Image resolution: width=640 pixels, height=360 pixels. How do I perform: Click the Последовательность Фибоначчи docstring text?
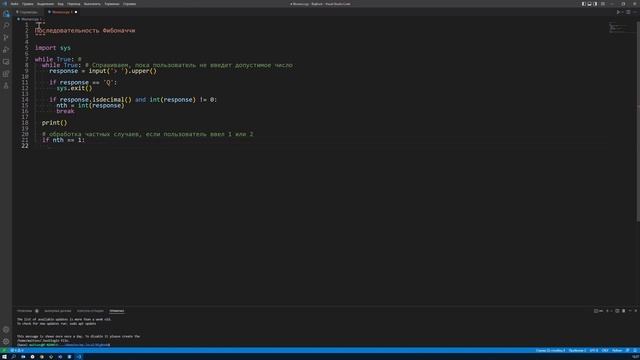click(85, 31)
